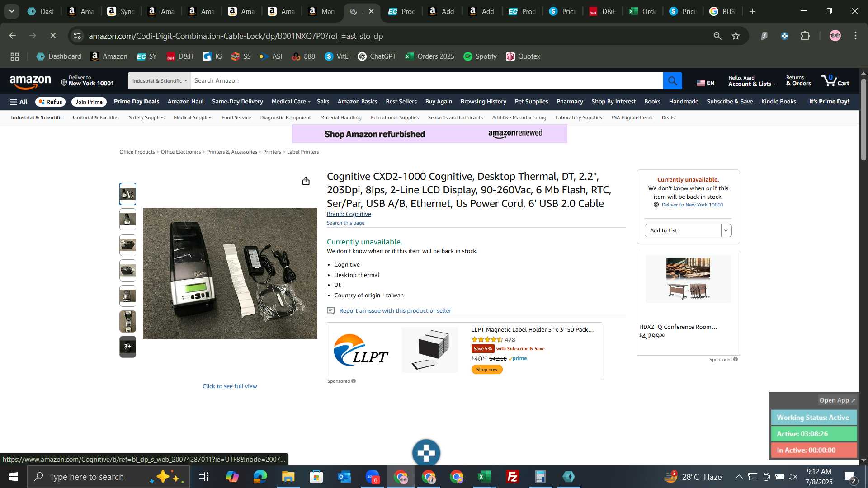
Task: Open the Account & Lists dropdown
Action: click(x=751, y=81)
